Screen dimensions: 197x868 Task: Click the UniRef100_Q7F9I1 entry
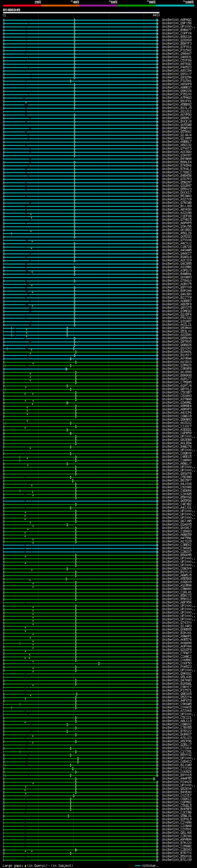[177, 47]
